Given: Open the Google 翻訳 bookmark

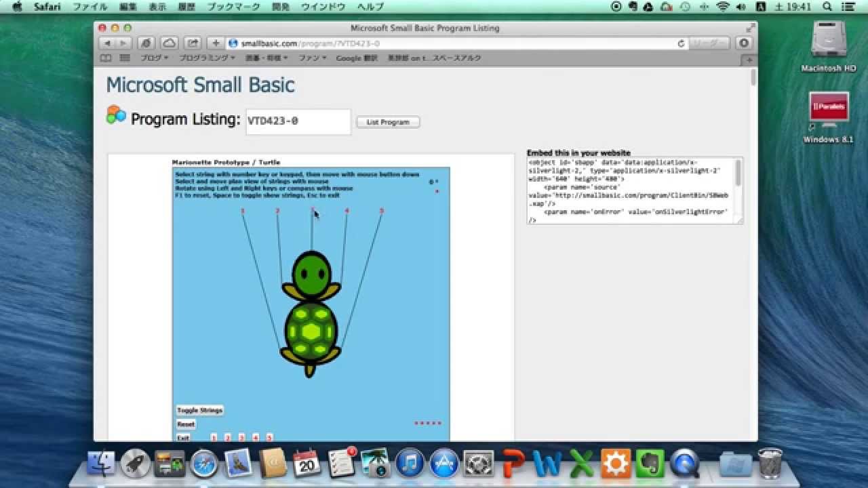Looking at the screenshot, I should [x=357, y=58].
